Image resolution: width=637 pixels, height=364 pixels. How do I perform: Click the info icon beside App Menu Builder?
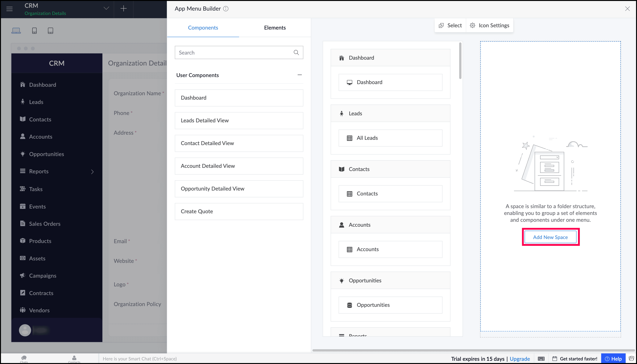226,9
